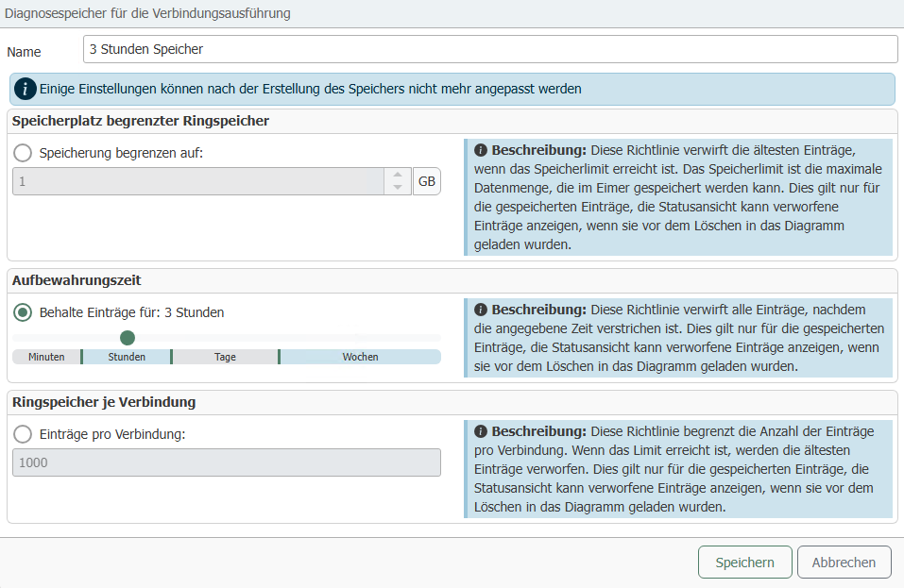
Task: Click the 'Stunden' segment of the time scale
Action: (x=127, y=357)
